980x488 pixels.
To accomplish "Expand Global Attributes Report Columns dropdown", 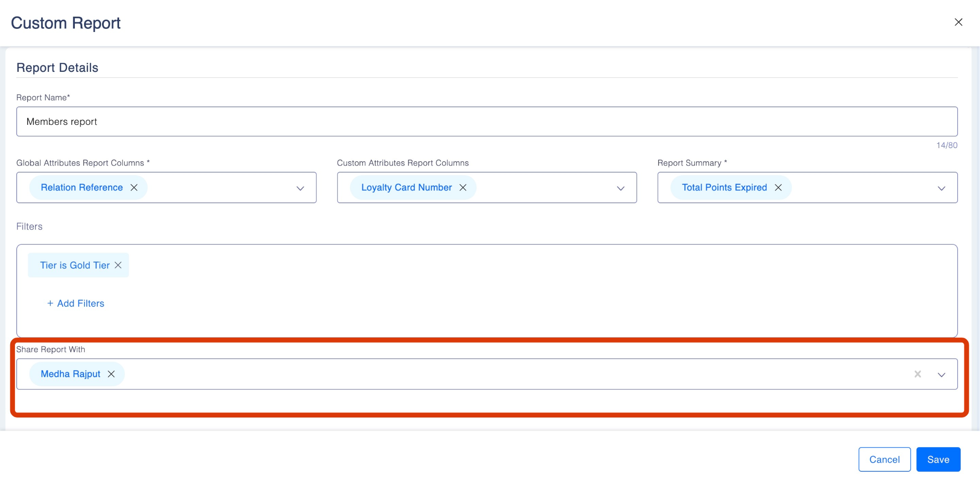I will [x=300, y=188].
